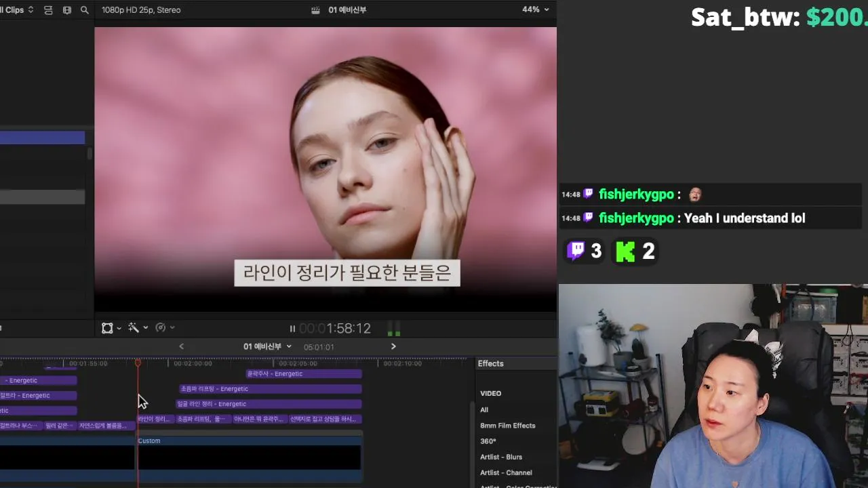Select the 라인이 정리 caption clip
Screen dimensions: 868x488
click(x=155, y=419)
